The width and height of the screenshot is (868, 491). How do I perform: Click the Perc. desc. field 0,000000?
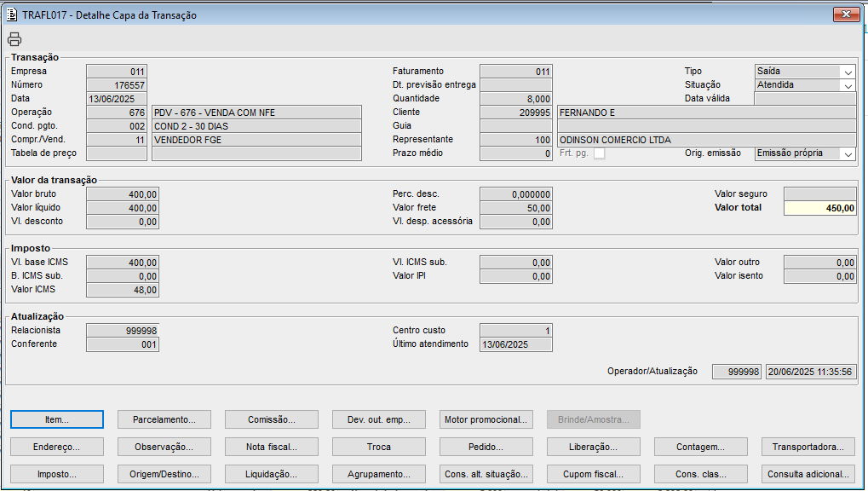coord(516,194)
